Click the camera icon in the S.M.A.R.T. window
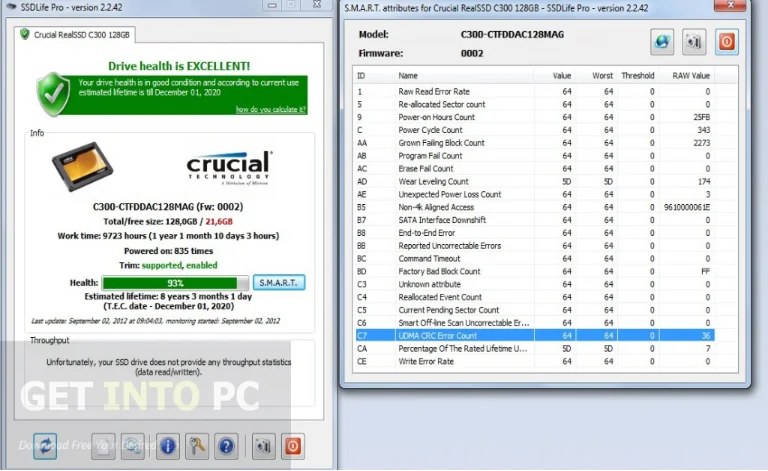The image size is (768, 471). [695, 42]
